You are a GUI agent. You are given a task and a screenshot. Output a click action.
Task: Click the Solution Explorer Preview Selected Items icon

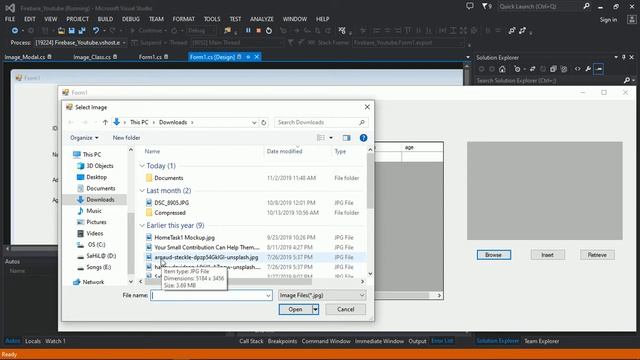pos(599,69)
